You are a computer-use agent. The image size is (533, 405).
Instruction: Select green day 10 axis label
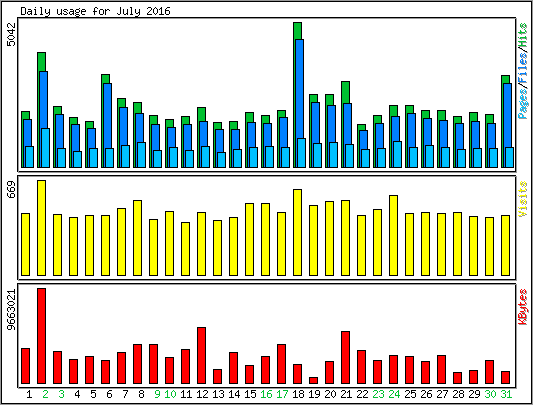pyautogui.click(x=170, y=394)
